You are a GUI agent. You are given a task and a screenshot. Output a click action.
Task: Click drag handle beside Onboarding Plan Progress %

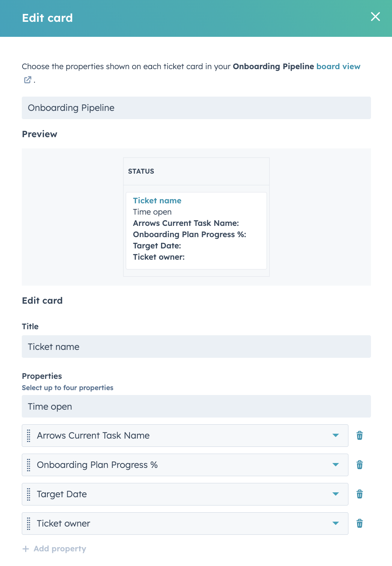29,465
